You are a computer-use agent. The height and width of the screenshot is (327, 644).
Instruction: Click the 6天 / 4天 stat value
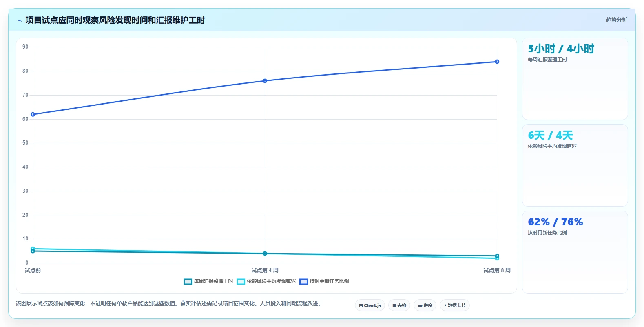click(x=550, y=136)
